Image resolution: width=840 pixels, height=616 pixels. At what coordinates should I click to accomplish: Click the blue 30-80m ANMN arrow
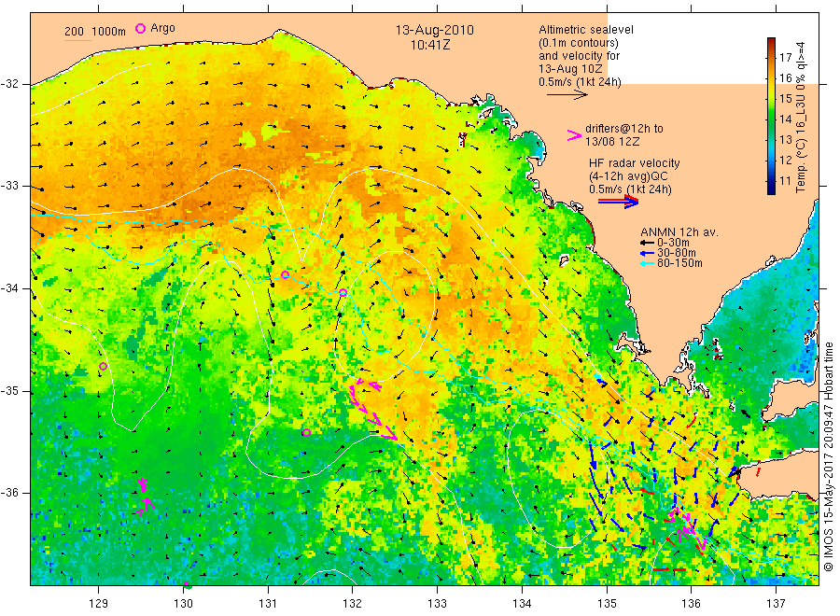(647, 253)
